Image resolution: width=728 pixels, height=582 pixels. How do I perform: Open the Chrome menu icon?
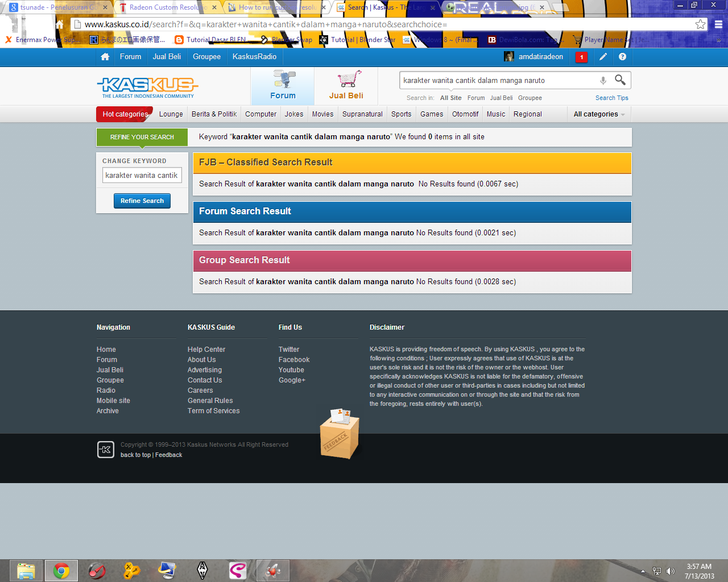(x=718, y=24)
